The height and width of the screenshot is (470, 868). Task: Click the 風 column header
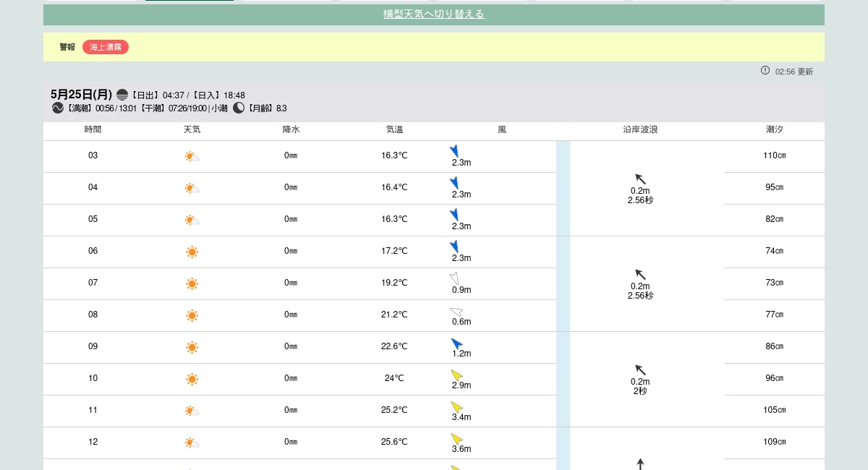[x=502, y=129]
